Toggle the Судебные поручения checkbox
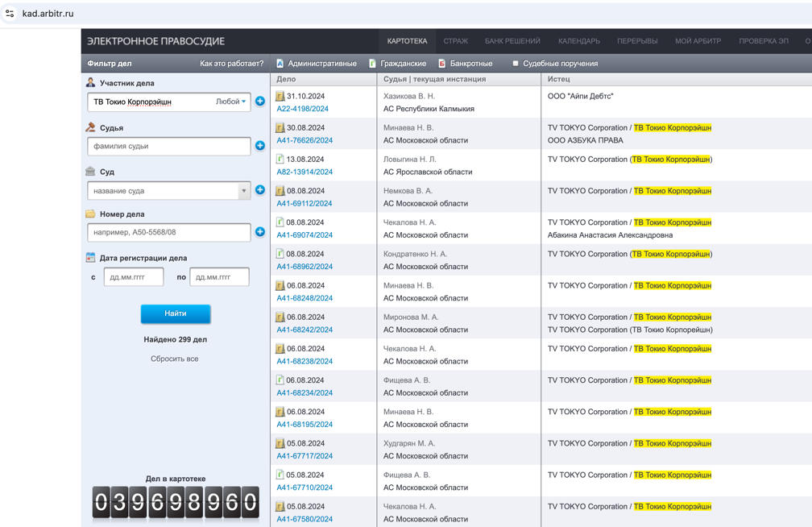Viewport: 812px width, 527px height. [x=516, y=63]
